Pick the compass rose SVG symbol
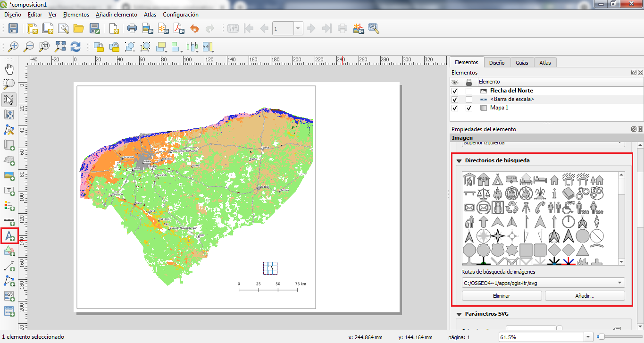This screenshot has width=644, height=343. coord(483,236)
